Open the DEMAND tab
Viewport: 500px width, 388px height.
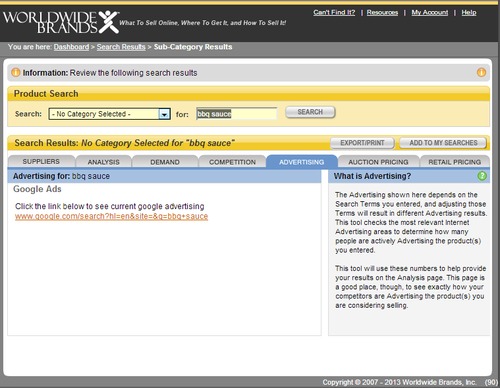(165, 162)
